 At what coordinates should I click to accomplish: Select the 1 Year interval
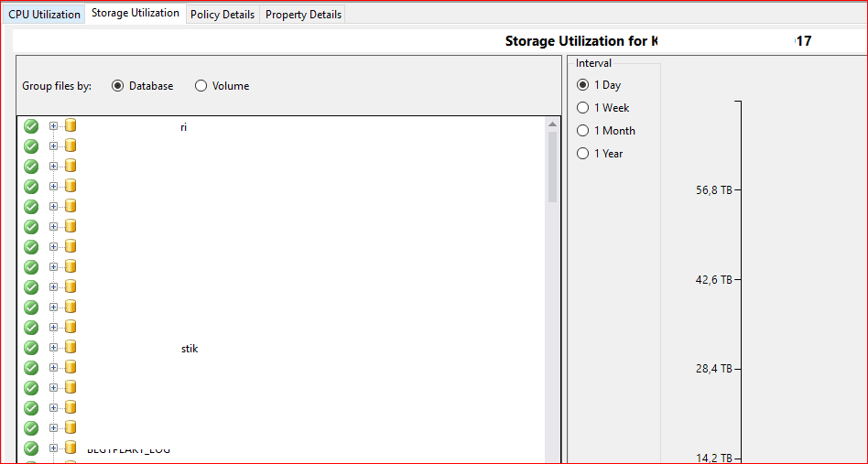point(583,154)
